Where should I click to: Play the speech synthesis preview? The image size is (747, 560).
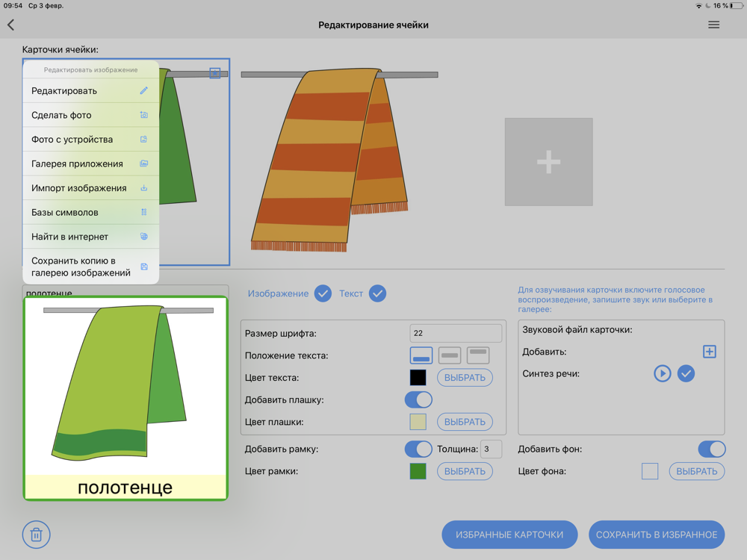pyautogui.click(x=662, y=373)
